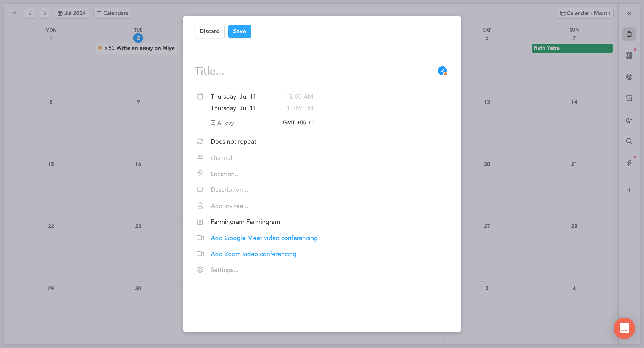Image resolution: width=644 pixels, height=348 pixels.
Task: Uncheck the All day checkbox
Action: click(213, 123)
